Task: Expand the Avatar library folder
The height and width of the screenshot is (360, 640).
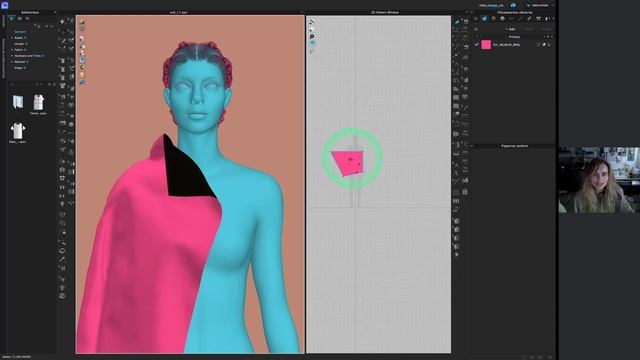Action: pos(12,38)
